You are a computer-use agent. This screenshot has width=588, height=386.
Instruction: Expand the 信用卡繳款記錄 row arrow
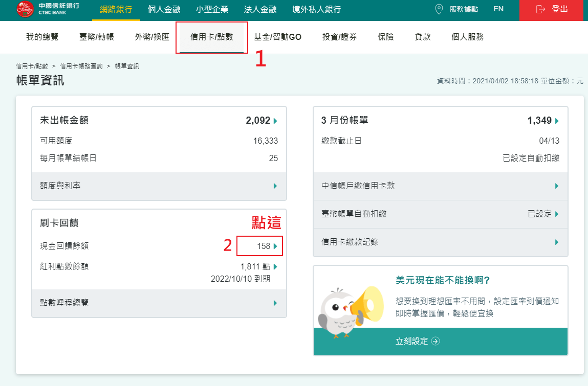[557, 242]
